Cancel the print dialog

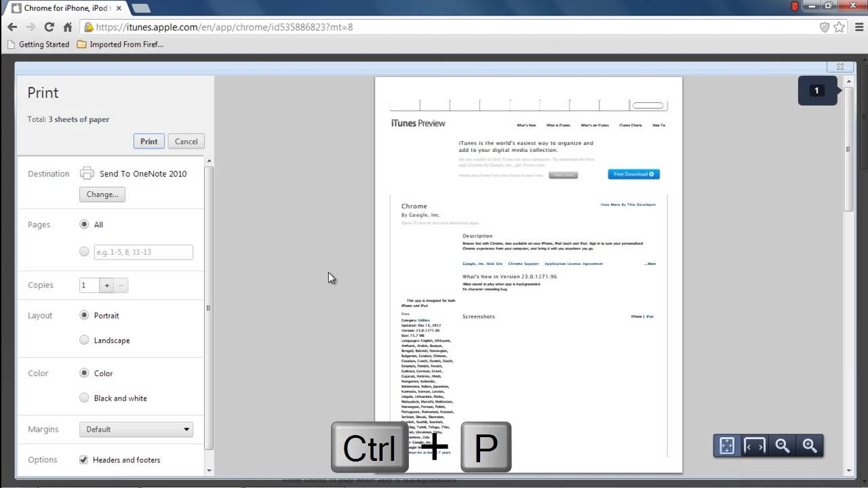(186, 141)
